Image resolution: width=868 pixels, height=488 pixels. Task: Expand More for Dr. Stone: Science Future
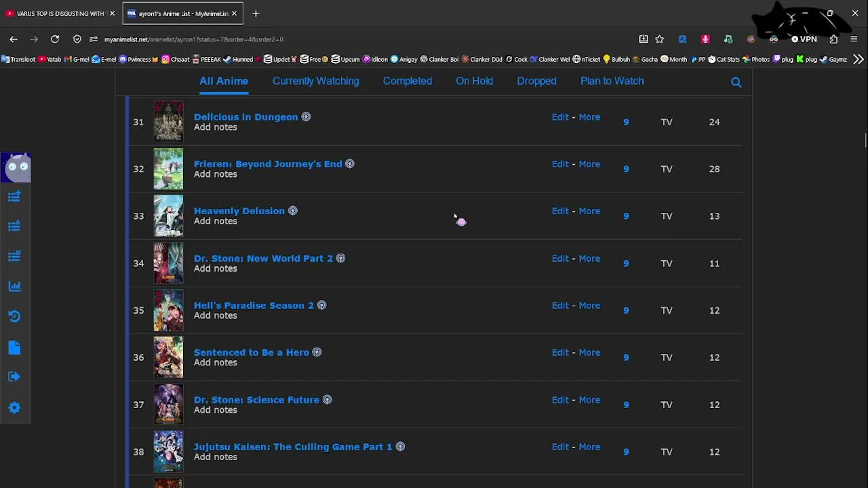coord(589,400)
